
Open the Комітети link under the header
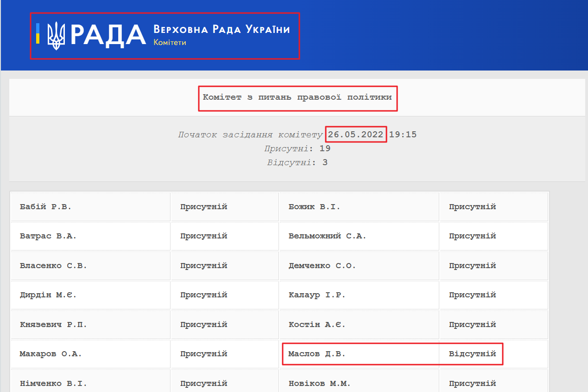coord(170,43)
